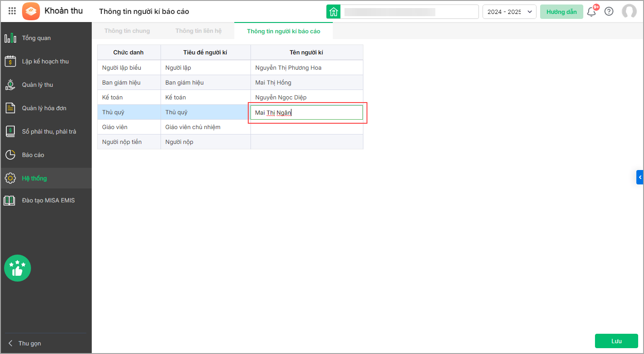The width and height of the screenshot is (644, 354).
Task: Click the Sổ phải thu, phải trả book icon
Action: point(10,131)
